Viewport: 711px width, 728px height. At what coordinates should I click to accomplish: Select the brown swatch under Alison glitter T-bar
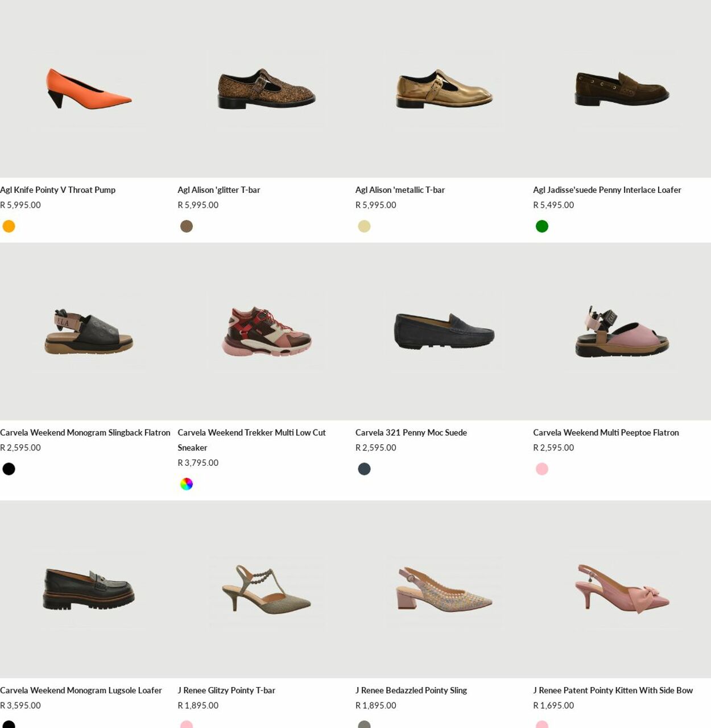(187, 226)
